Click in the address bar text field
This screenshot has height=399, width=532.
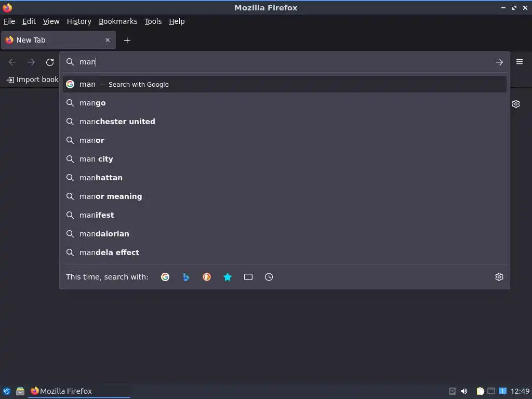click(284, 62)
